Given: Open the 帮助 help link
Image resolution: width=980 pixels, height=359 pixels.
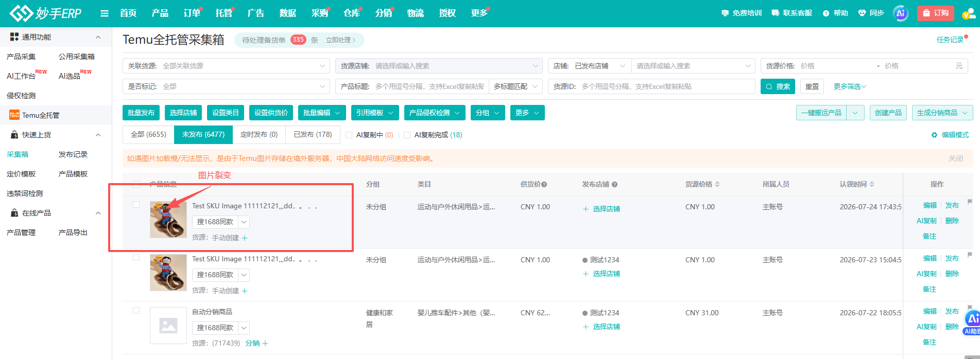Looking at the screenshot, I should coord(835,13).
